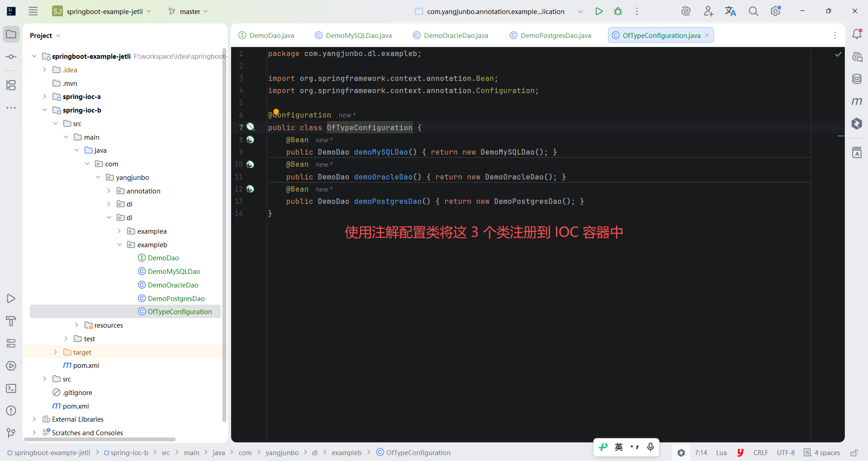The height and width of the screenshot is (461, 868).
Task: Open the Structure tool window
Action: coord(11,85)
